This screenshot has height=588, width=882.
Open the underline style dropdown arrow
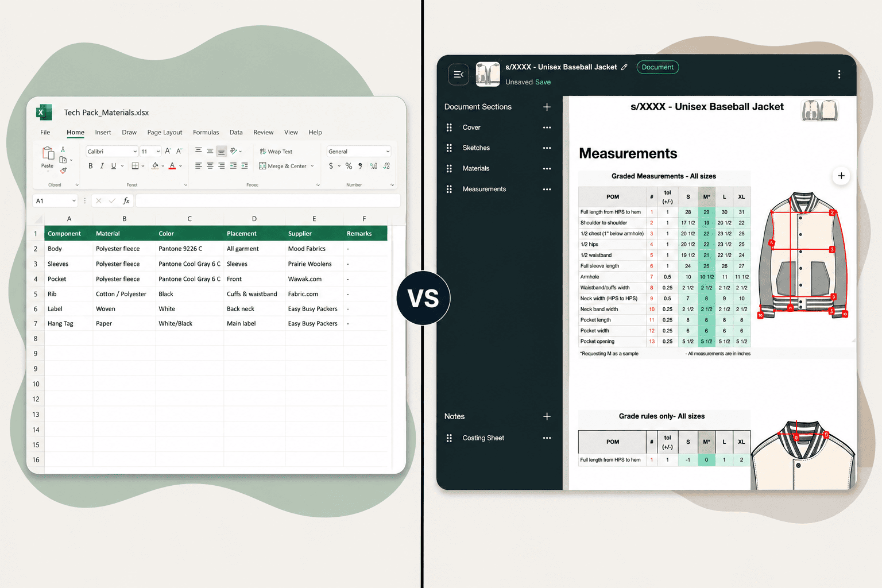coord(122,167)
